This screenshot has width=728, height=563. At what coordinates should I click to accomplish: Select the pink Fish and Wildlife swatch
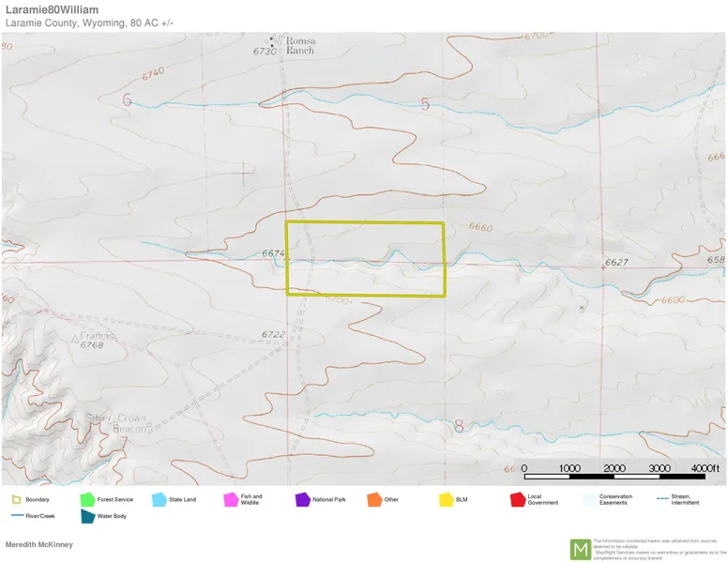231,500
